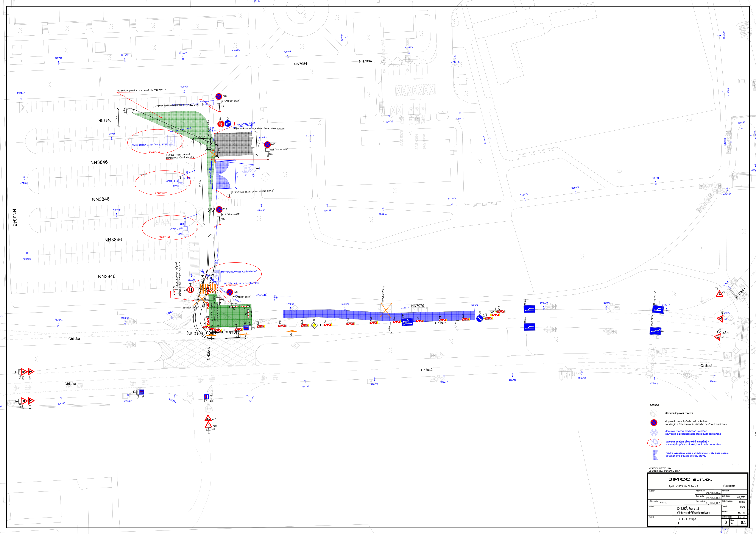Screen dimensions: 756x535
Task: Select the yellow diamond P2 main road sign
Action: point(315,325)
